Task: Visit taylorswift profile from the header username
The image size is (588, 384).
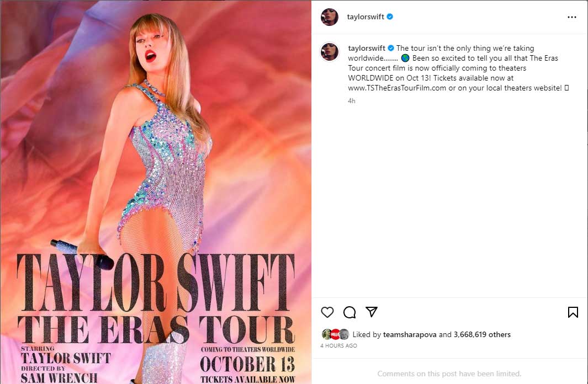Action: click(x=365, y=17)
